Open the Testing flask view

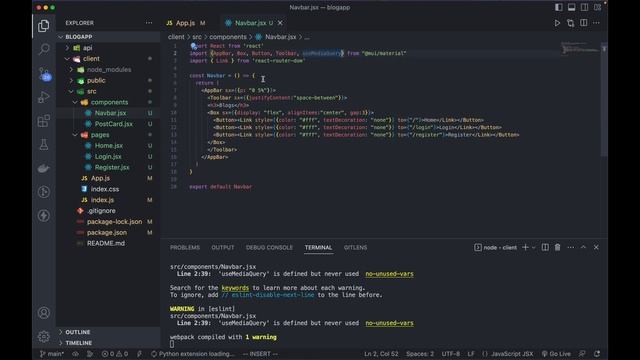tap(44, 144)
